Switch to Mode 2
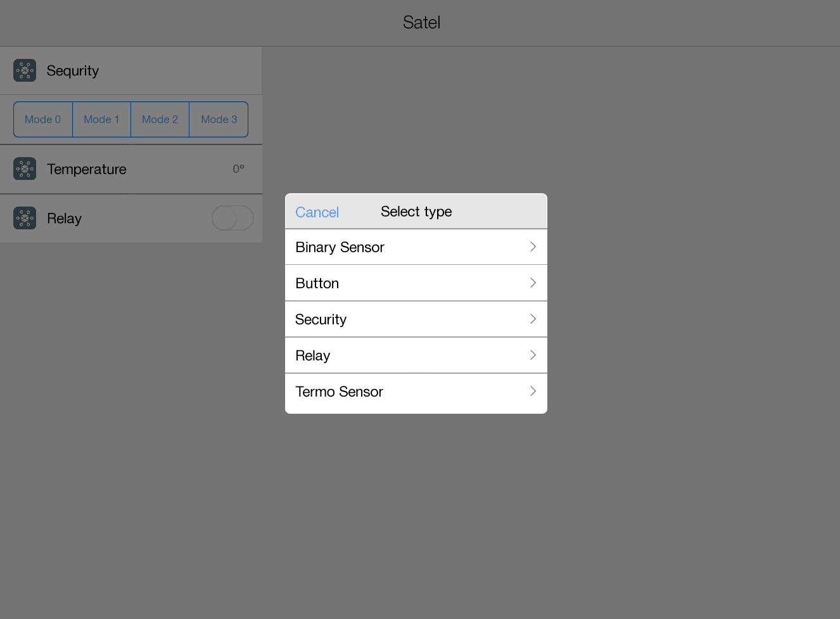Viewport: 840px width, 619px height. (160, 120)
